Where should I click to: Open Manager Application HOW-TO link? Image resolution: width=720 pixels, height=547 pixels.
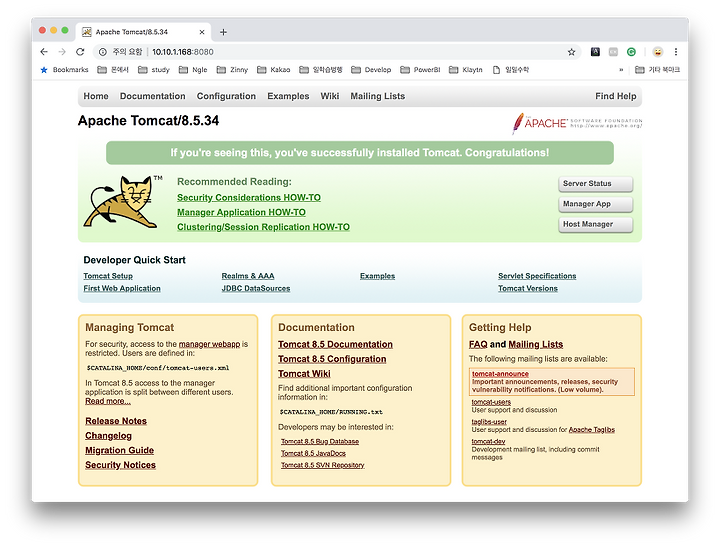coord(242,212)
